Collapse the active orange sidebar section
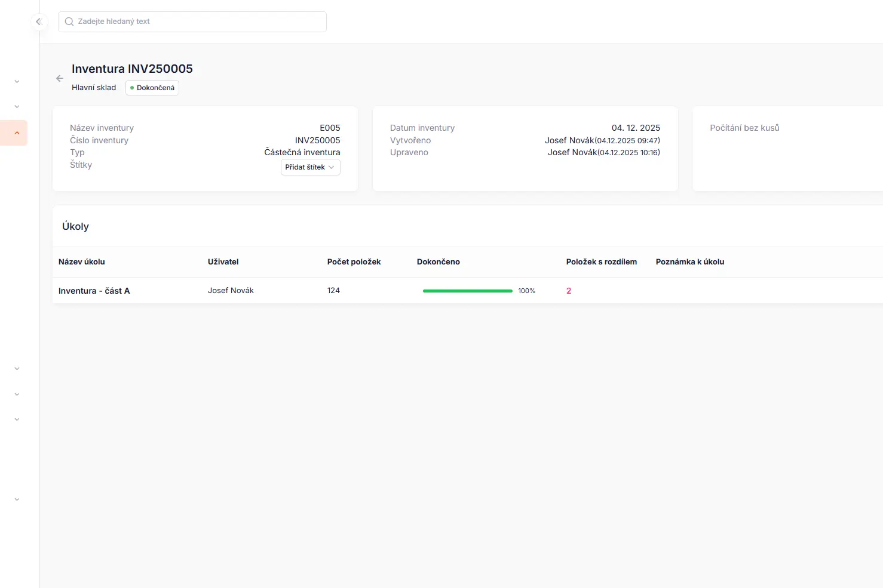This screenshot has height=588, width=883. 16,133
